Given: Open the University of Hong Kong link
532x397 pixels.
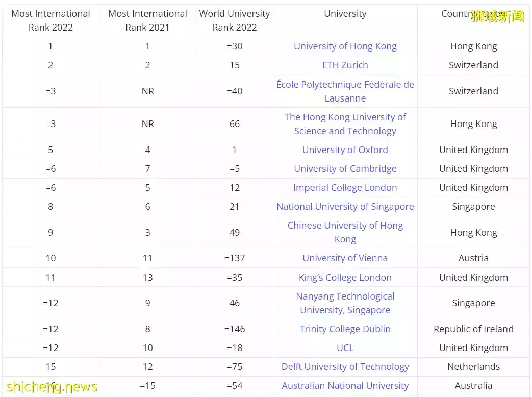Looking at the screenshot, I should (345, 46).
